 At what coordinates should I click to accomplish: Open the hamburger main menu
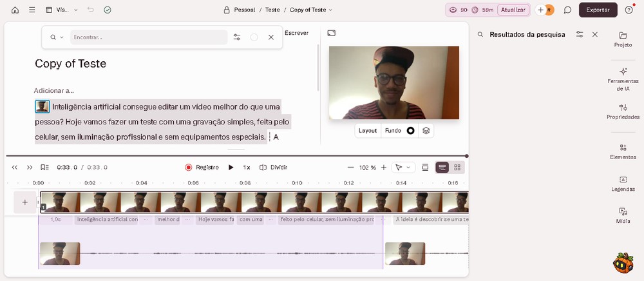point(32,10)
